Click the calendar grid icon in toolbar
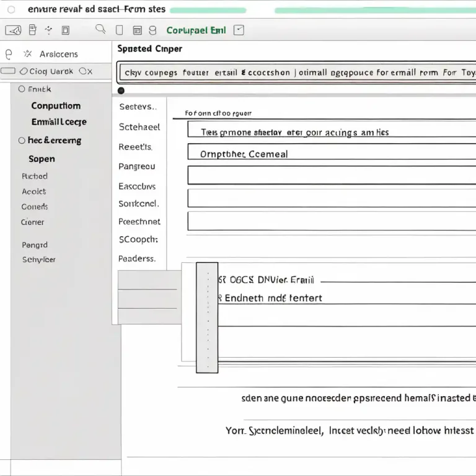 pyautogui.click(x=138, y=30)
